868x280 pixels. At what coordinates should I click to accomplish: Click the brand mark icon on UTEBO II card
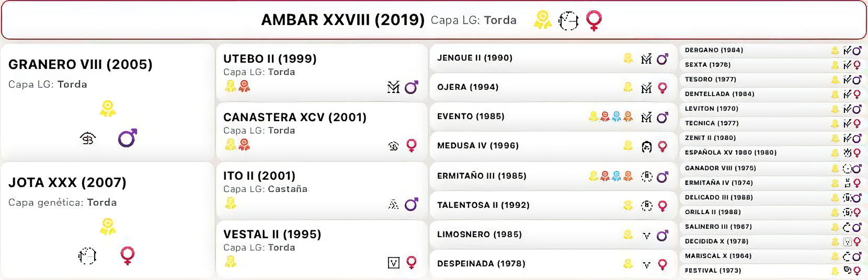click(393, 87)
